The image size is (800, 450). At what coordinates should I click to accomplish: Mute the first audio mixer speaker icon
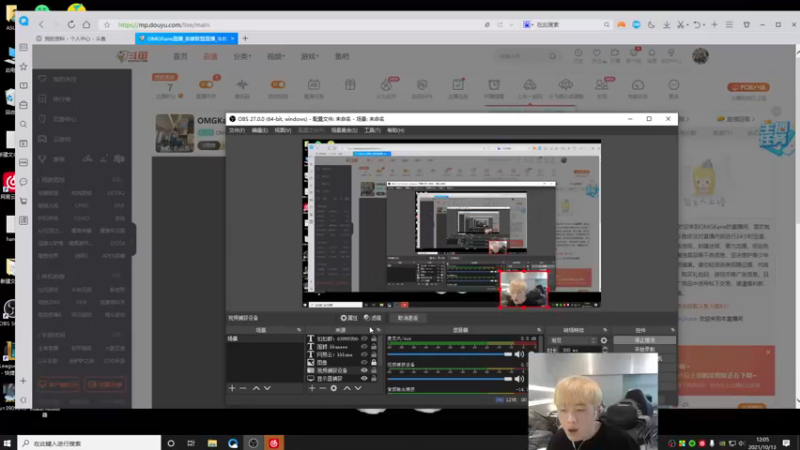(519, 354)
